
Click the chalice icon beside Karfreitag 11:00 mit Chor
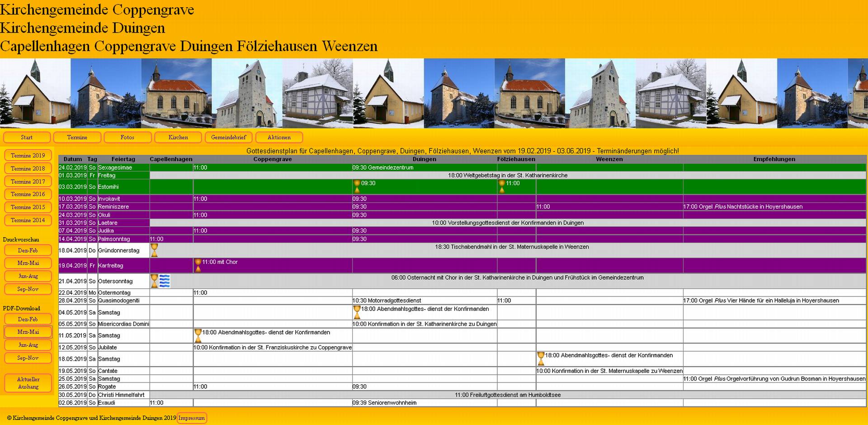tap(198, 265)
